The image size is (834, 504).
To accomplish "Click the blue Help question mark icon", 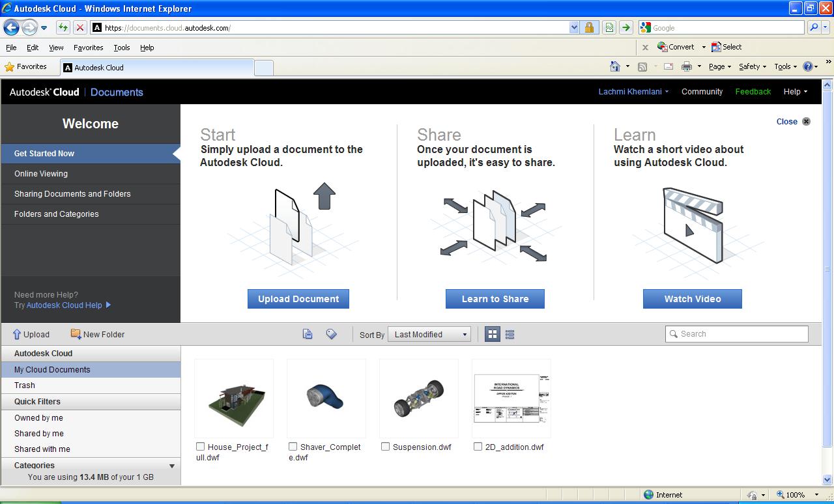I will pyautogui.click(x=808, y=66).
